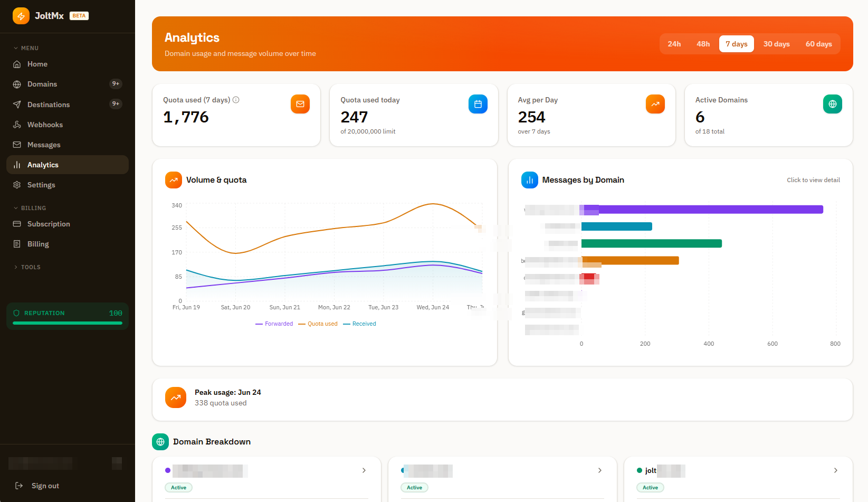Click the BETA badge next to JoltMx
Viewport: 868px width, 502px height.
point(79,16)
